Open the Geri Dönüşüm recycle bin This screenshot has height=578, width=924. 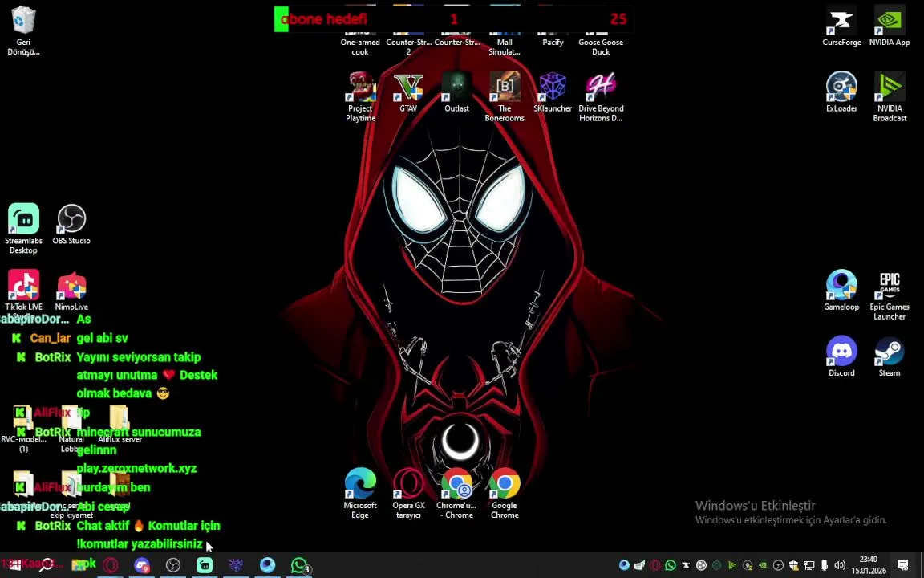(x=23, y=31)
